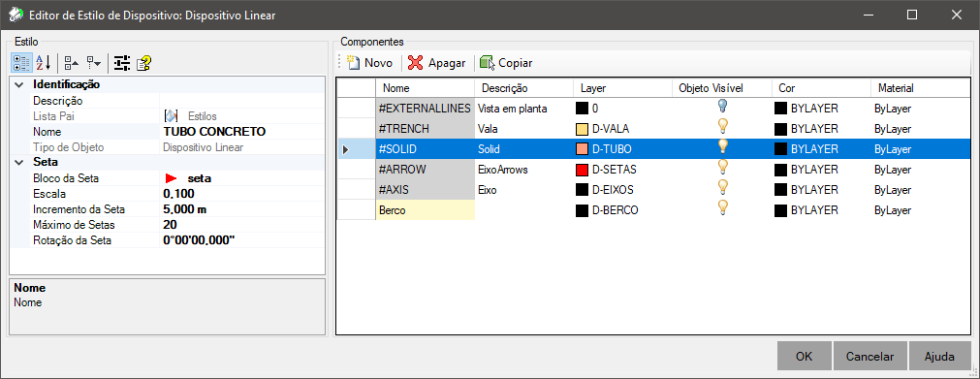This screenshot has width=980, height=379.
Task: Pick layer color swatch of D-SETAS
Action: pyautogui.click(x=582, y=169)
